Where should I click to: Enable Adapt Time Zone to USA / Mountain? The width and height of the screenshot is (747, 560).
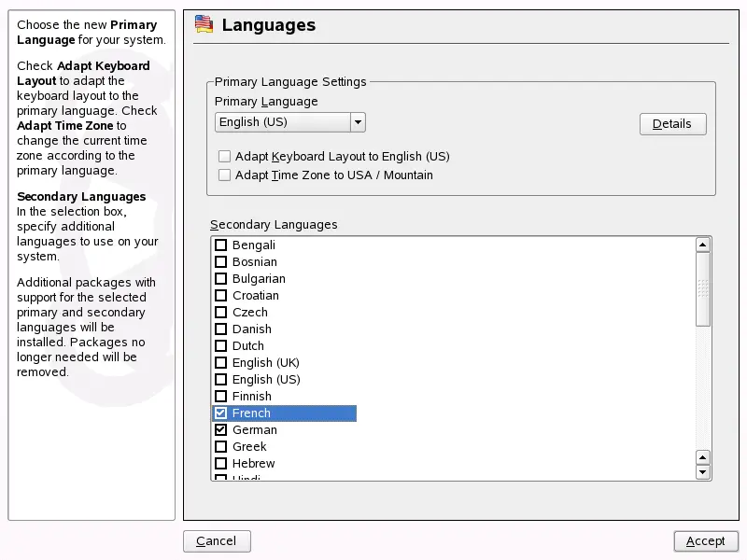coord(224,175)
